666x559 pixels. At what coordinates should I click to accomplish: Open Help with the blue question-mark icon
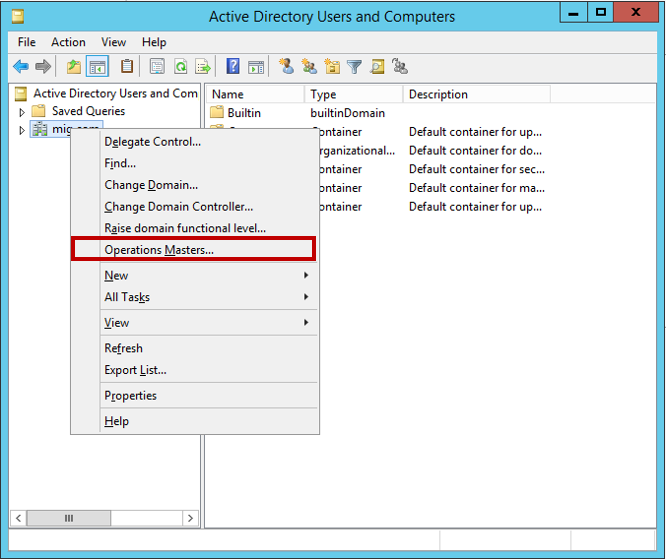[x=233, y=67]
